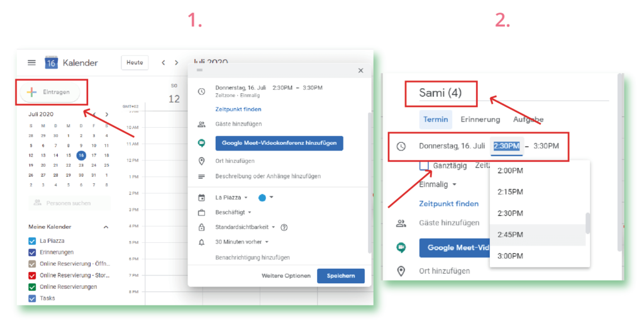The width and height of the screenshot is (644, 321).
Task: Click the Personen suchen search field
Action: [70, 203]
